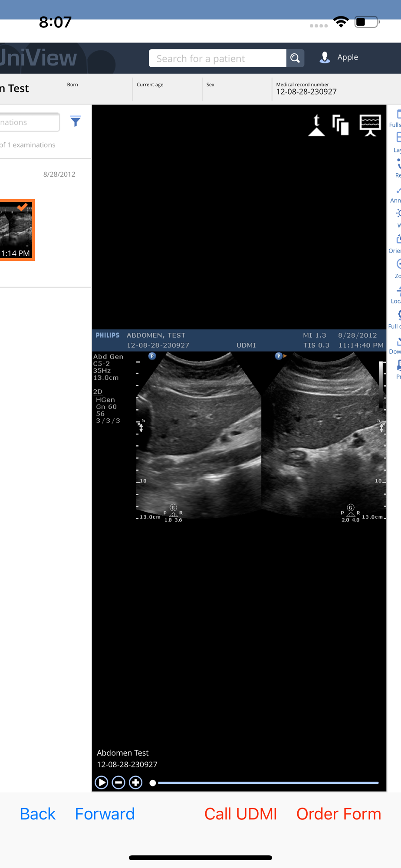401x868 pixels.
Task: Click the 8:07 clock in status bar
Action: coord(55,22)
